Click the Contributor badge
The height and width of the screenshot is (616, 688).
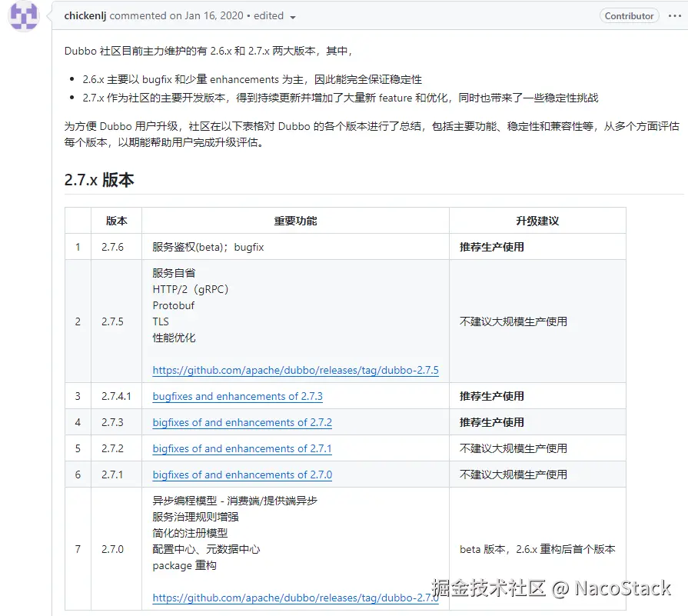coord(629,16)
